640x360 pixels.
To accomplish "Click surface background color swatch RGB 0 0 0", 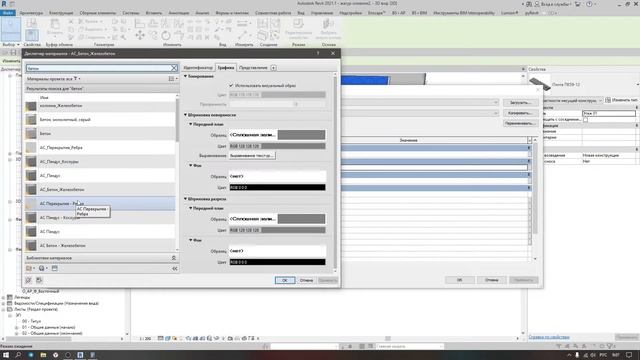I will [x=277, y=187].
